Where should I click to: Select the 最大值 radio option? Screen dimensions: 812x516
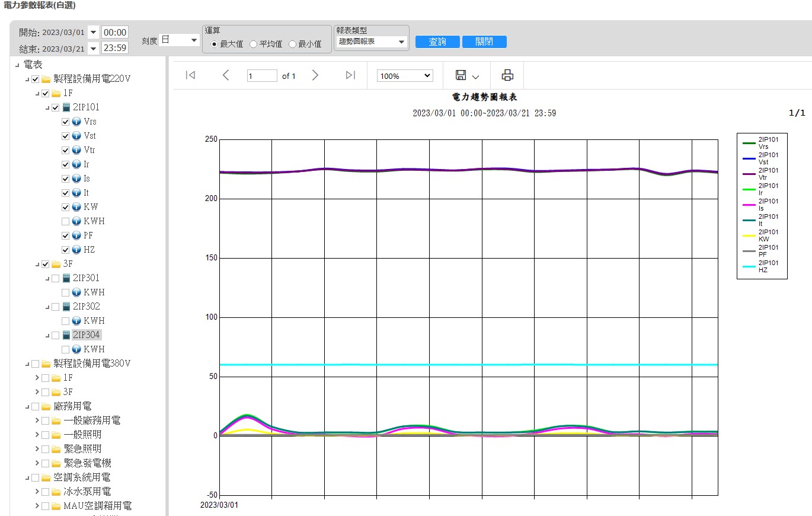(x=214, y=44)
